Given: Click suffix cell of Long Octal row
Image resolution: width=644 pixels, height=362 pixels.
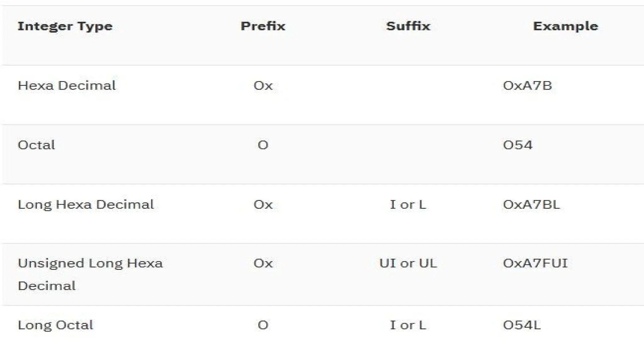Looking at the screenshot, I should 408,325.
